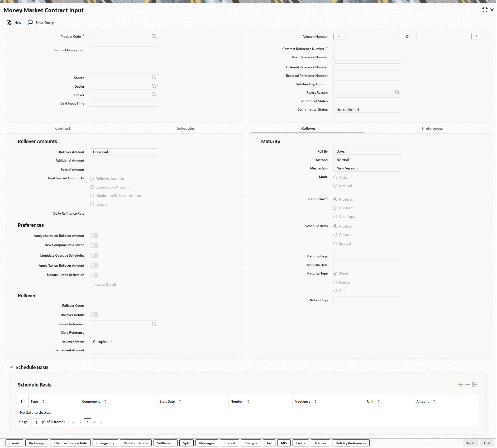Image resolution: width=497 pixels, height=448 pixels.
Task: Sort by Start Date column
Action: 180,402
